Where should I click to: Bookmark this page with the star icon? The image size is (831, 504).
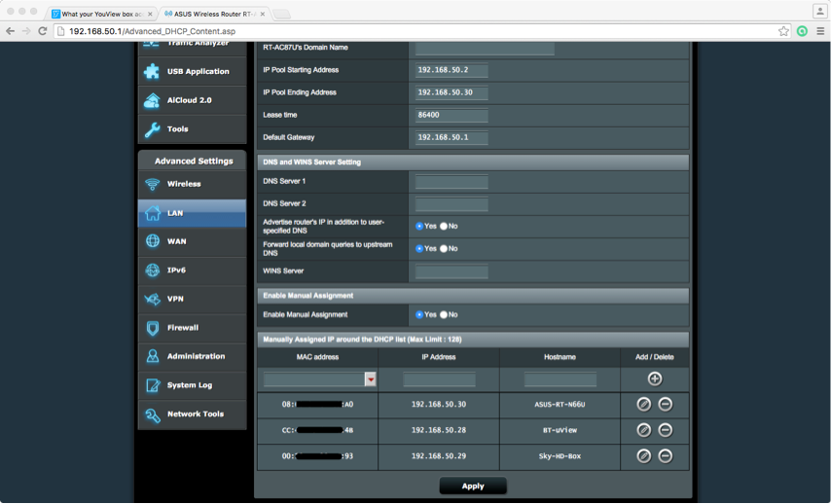tap(783, 31)
